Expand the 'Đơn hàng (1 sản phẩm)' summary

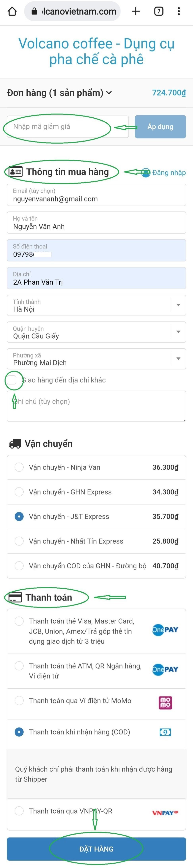point(59,93)
